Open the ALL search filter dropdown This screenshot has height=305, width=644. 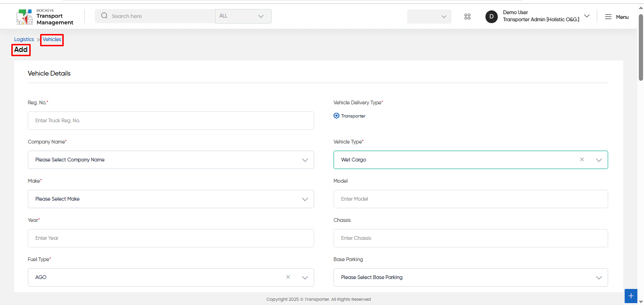pyautogui.click(x=243, y=16)
